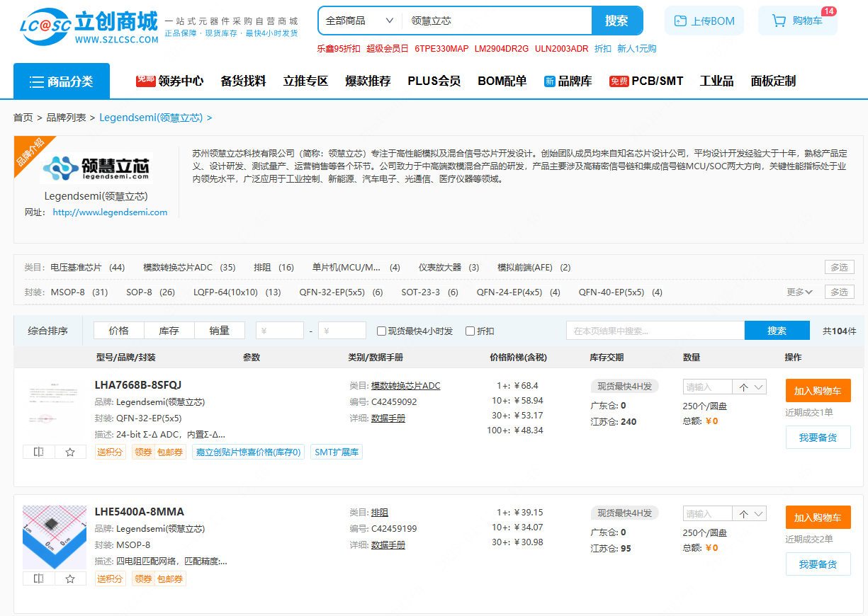Open quantity unit dropdown for LHE5400A-8MMA
The height and width of the screenshot is (616, 868).
(750, 514)
